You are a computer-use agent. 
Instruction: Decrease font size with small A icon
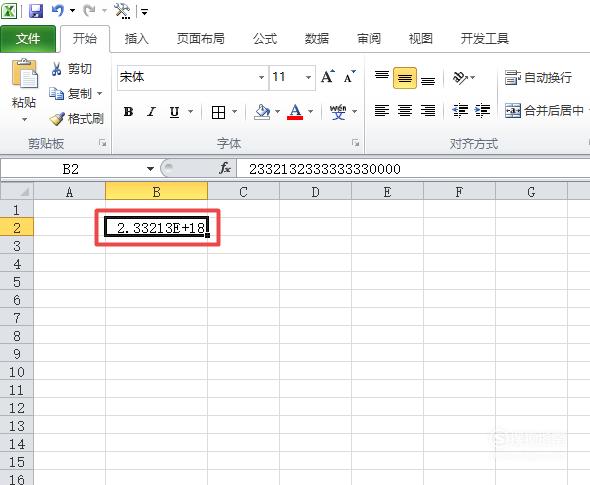[350, 77]
